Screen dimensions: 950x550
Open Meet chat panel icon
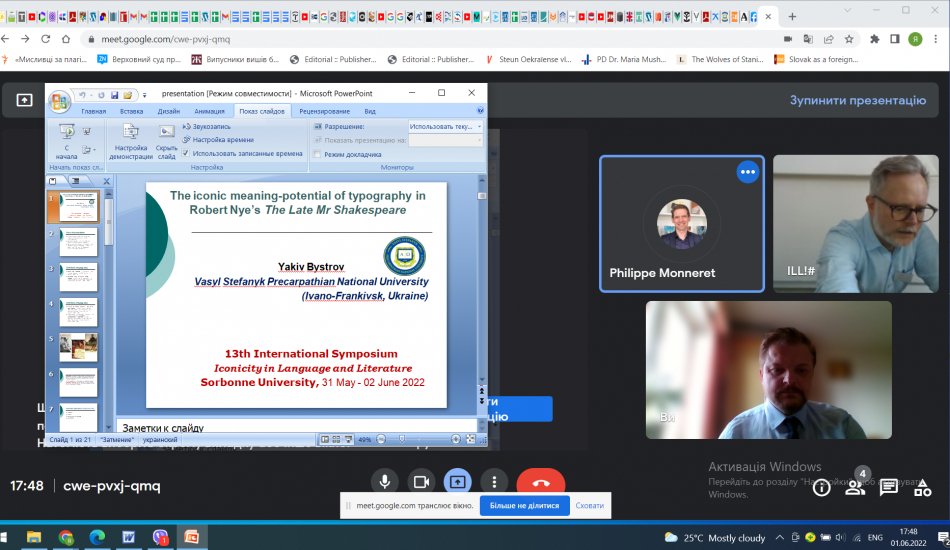coord(888,487)
